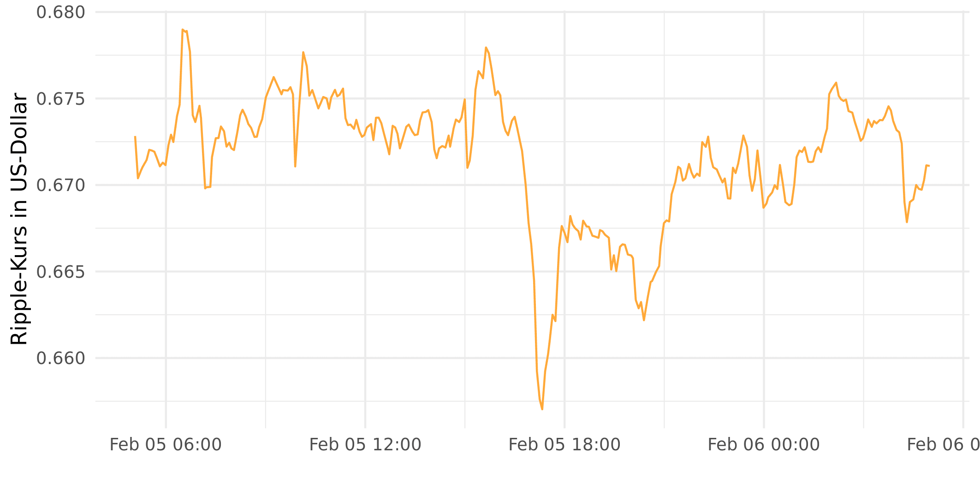Click the left start of the orange line

[x=135, y=137]
